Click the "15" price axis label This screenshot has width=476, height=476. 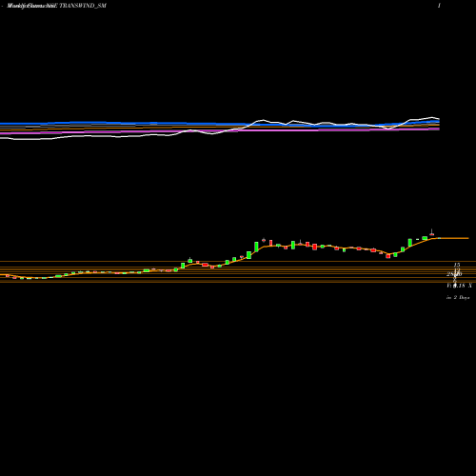click(x=457, y=265)
